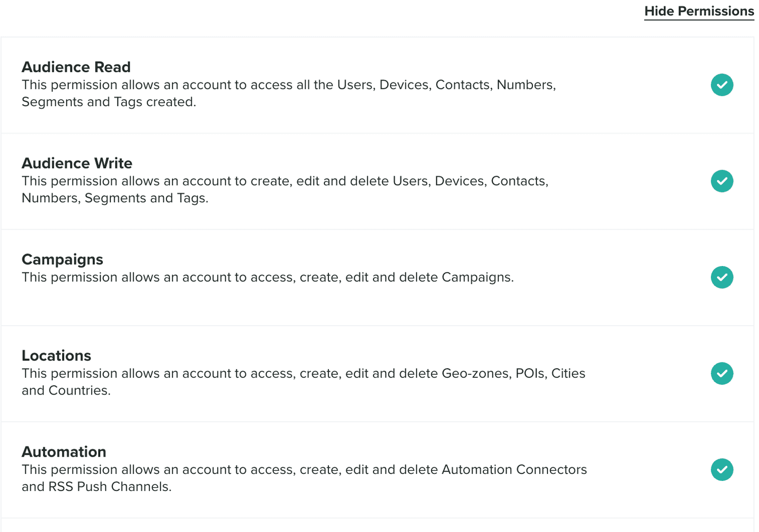This screenshot has height=532, width=759.
Task: Click the Locations permission heading
Action: pos(56,356)
